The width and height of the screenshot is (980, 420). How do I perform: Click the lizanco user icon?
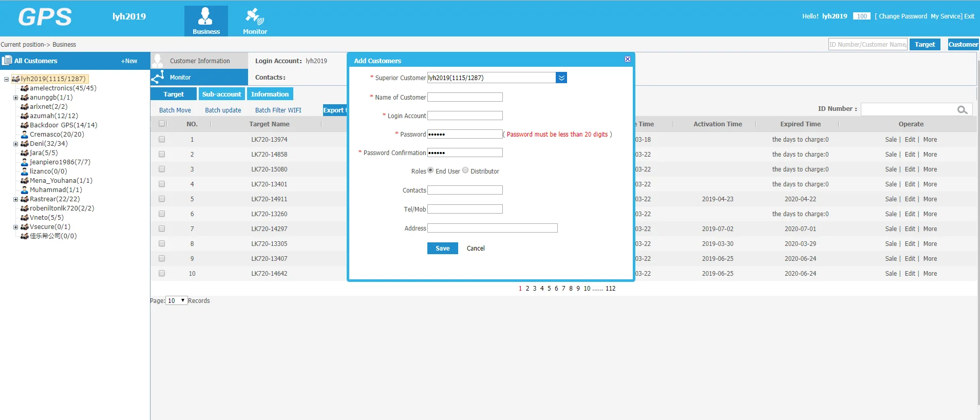click(x=24, y=171)
